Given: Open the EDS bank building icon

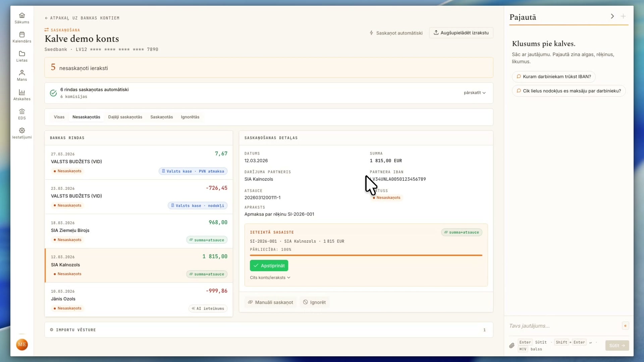Looking at the screenshot, I should click(22, 111).
